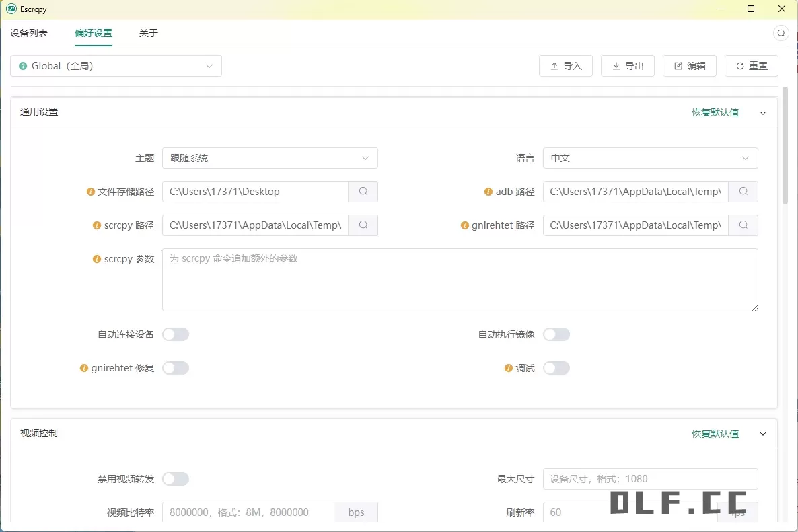Viewport: 798px width, 532px height.
Task: Click the pencil icon on the 编辑 button
Action: 678,65
